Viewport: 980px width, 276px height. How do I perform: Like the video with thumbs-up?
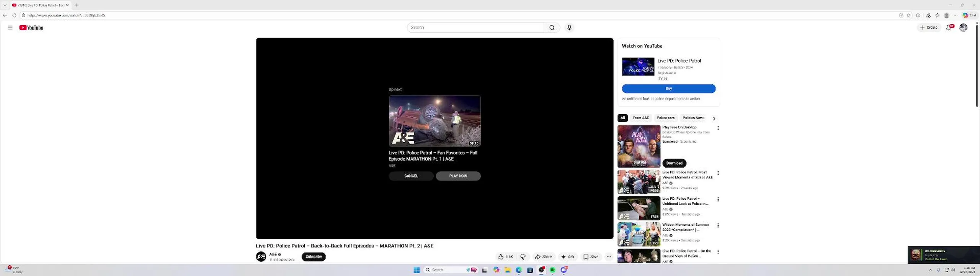pos(505,257)
